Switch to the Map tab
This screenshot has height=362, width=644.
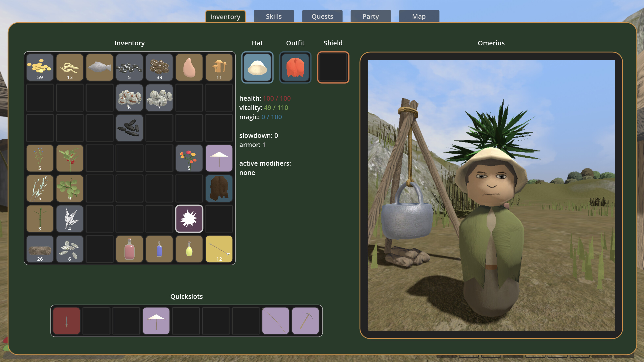[419, 16]
